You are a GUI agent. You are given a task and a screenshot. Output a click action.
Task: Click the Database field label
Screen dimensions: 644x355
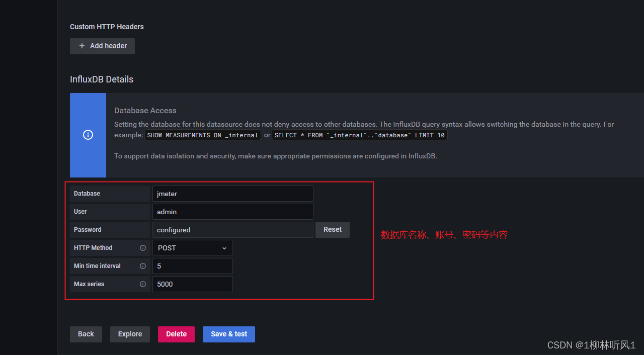click(87, 194)
